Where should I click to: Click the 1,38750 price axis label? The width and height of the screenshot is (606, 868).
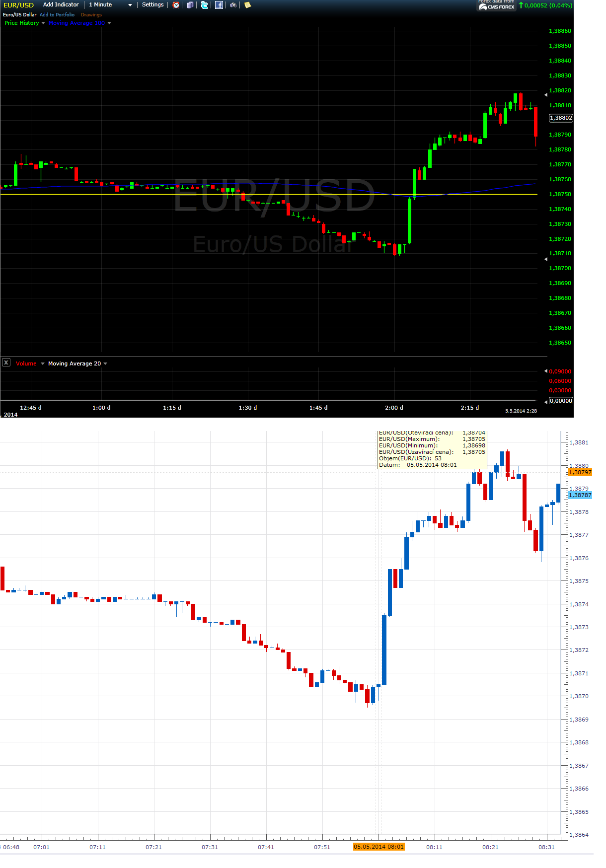tap(560, 195)
